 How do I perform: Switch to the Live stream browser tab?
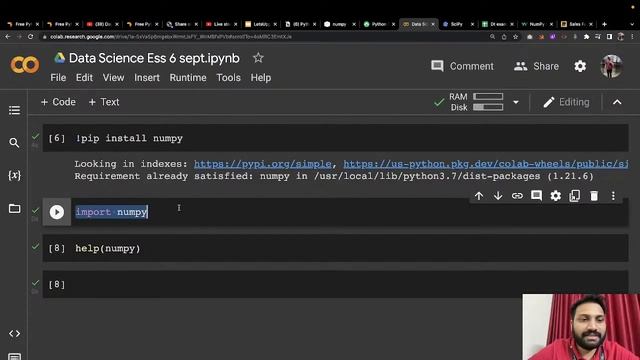click(x=220, y=24)
